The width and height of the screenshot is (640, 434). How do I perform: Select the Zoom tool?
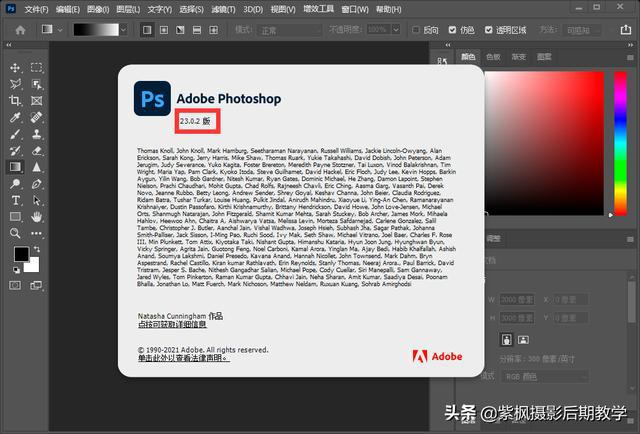[15, 233]
